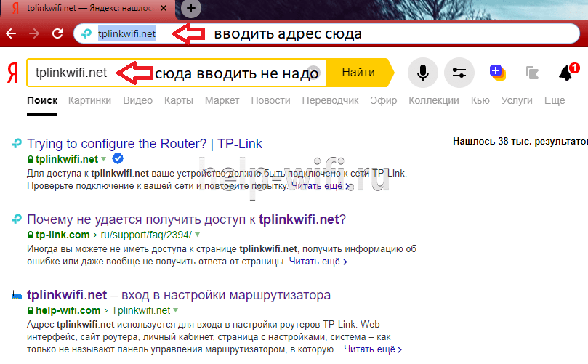Click the green lock icon beside help-wifi.com
588x364 pixels.
(x=31, y=310)
